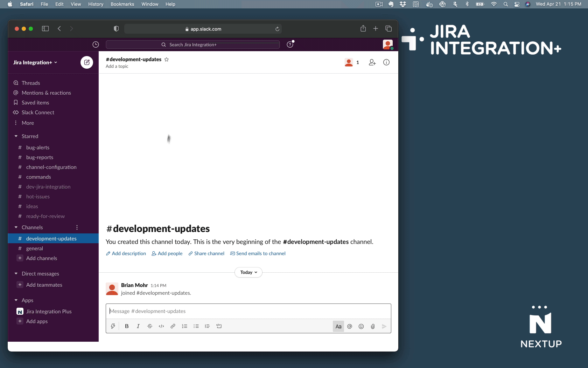Click the message input field
Image resolution: width=588 pixels, height=368 pixels.
coord(248,311)
